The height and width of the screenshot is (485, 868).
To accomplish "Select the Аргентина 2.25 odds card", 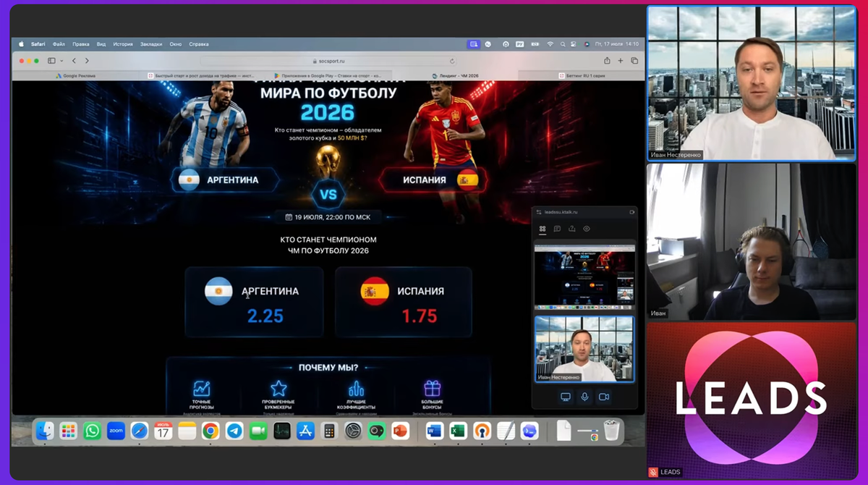I will click(254, 302).
